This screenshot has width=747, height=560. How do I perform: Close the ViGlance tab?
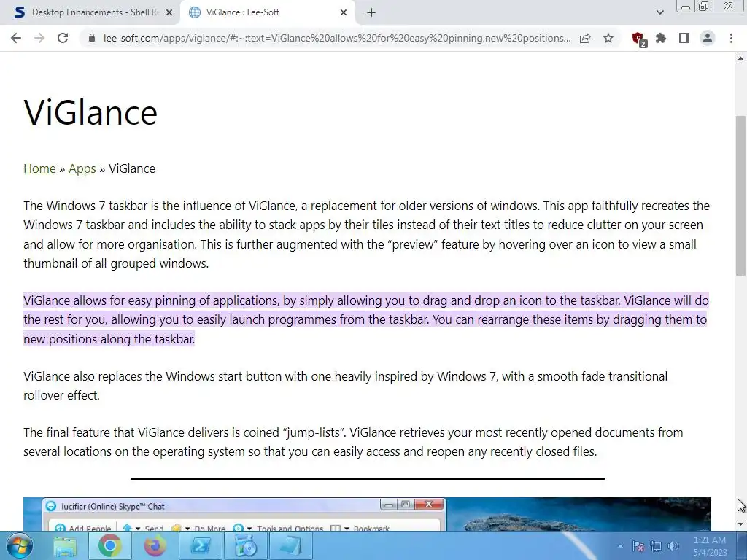point(344,12)
